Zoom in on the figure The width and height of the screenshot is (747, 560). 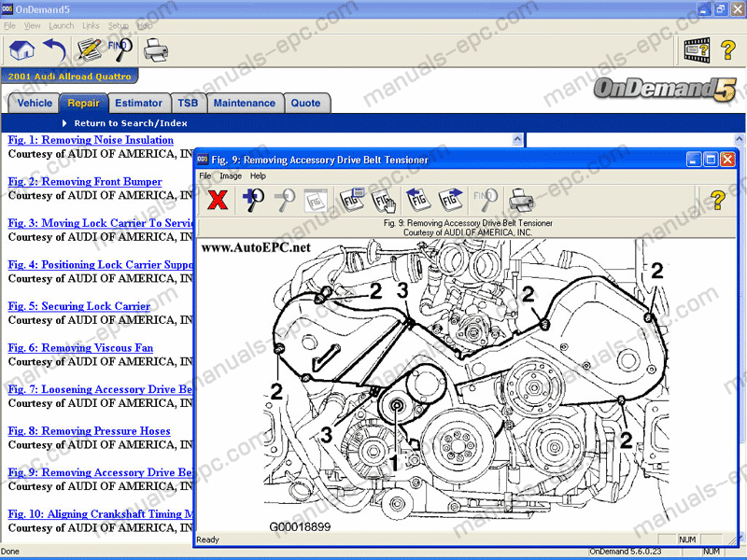[x=253, y=200]
